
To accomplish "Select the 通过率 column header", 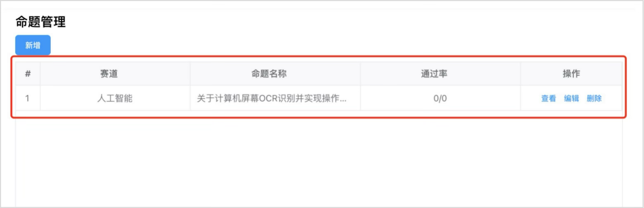I will click(440, 74).
